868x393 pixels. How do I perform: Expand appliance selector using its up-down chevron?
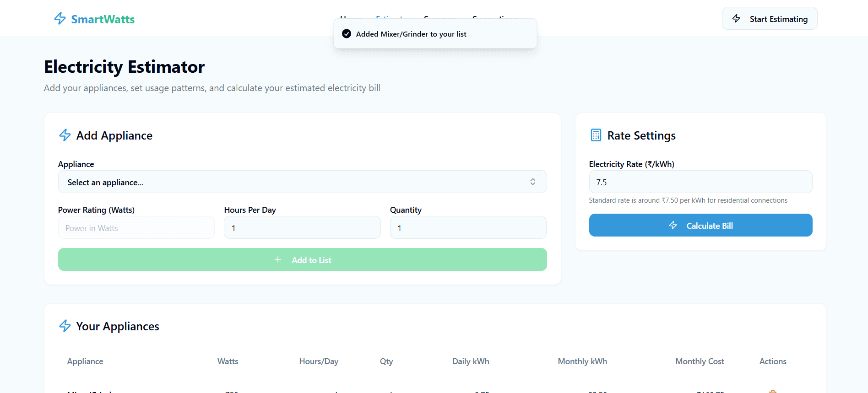tap(532, 182)
